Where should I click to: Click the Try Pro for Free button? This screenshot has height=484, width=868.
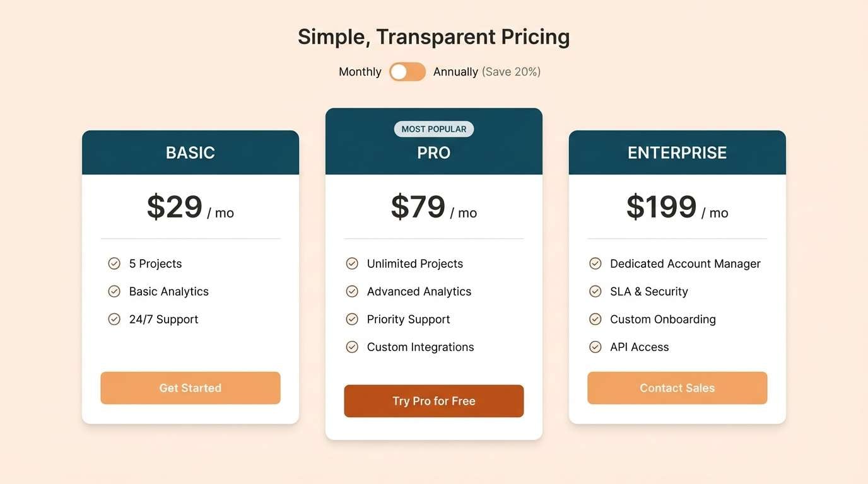coord(433,401)
